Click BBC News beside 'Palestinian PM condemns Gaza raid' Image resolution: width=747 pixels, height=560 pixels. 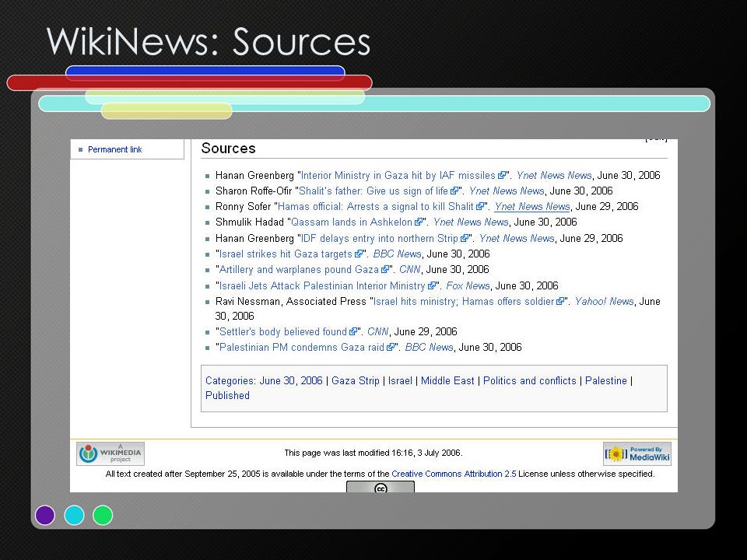click(429, 347)
